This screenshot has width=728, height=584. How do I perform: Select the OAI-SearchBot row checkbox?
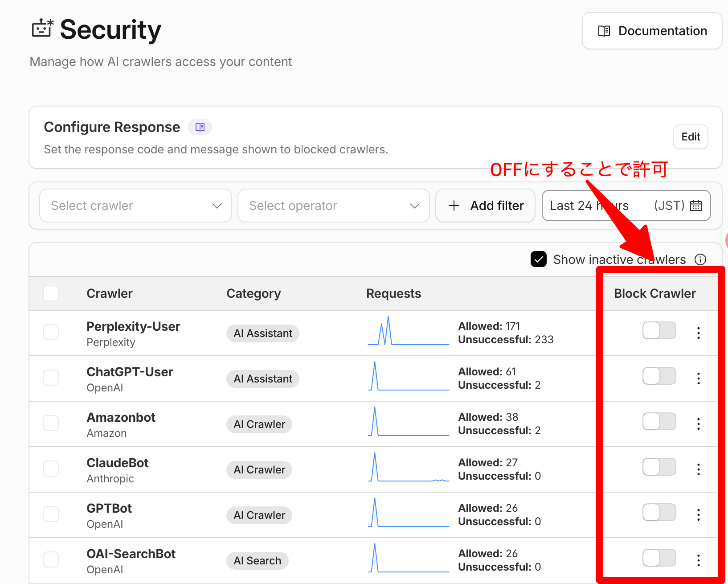point(51,559)
